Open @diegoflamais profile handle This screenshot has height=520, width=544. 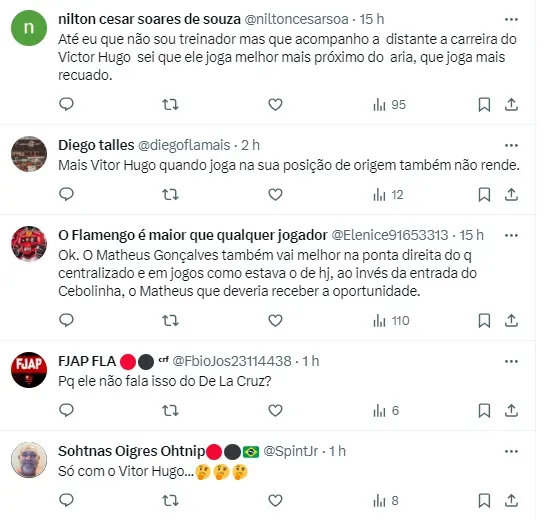(x=184, y=145)
